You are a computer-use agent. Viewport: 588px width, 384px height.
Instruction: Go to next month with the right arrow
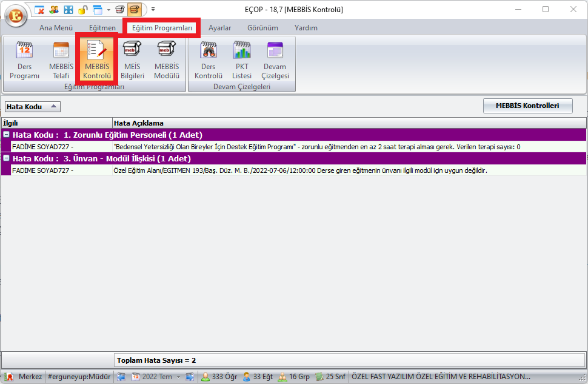(190, 377)
